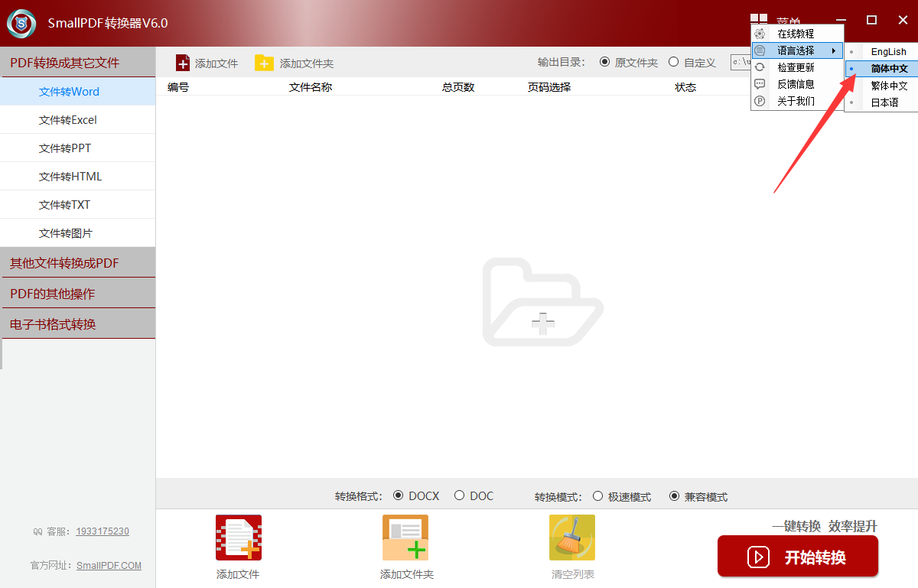Click the red Add File toolbar icon
The image size is (918, 588).
pyautogui.click(x=183, y=63)
